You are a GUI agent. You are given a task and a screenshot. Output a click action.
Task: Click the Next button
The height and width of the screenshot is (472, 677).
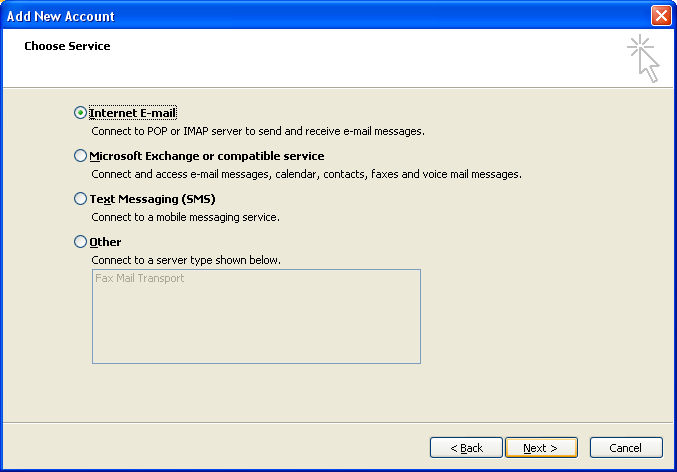[541, 448]
